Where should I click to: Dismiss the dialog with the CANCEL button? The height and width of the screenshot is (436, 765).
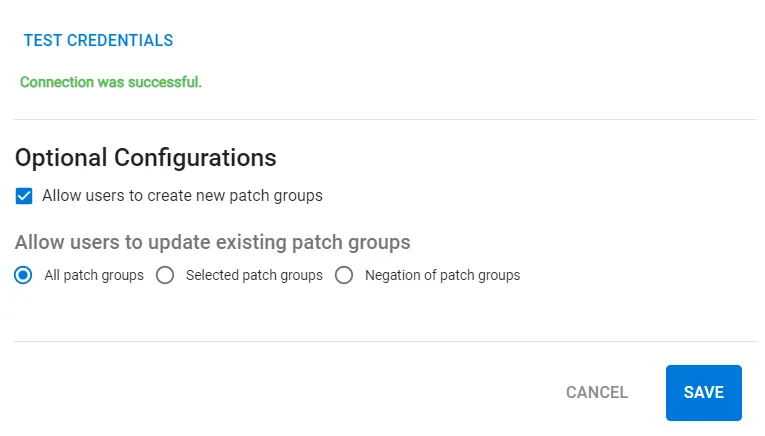[x=597, y=393]
